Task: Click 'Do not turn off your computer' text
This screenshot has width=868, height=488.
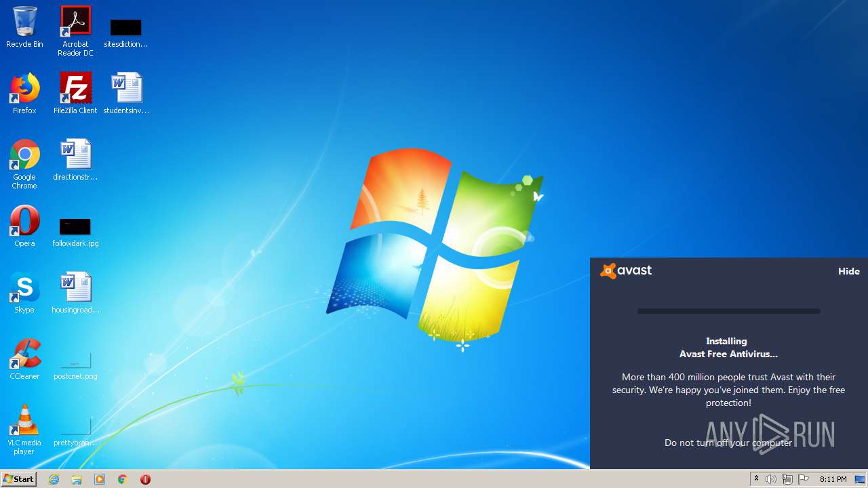Action: 728,443
